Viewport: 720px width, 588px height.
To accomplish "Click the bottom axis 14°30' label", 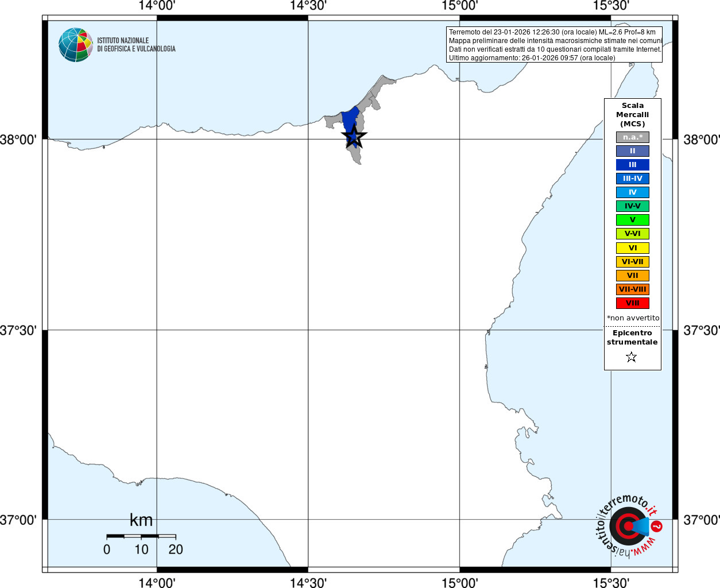I will [x=308, y=583].
